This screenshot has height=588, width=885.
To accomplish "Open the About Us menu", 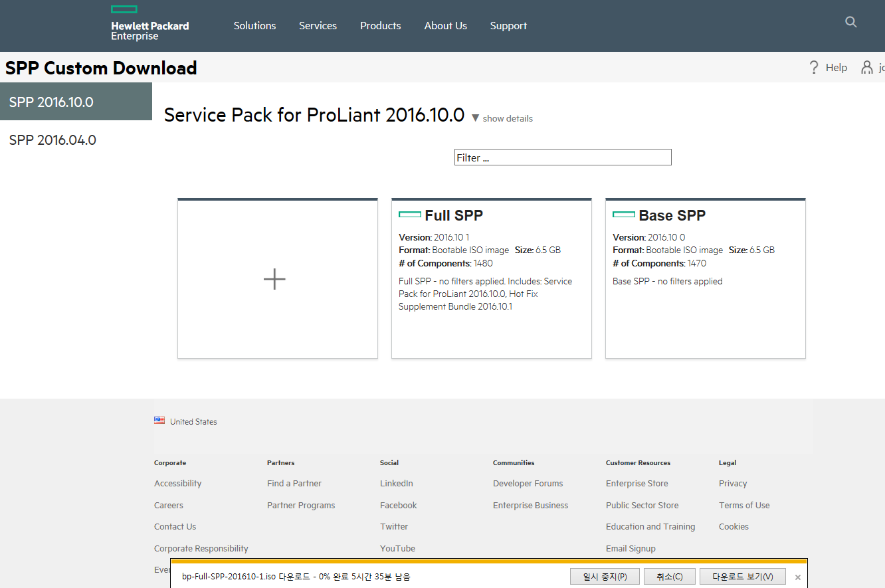I will pyautogui.click(x=446, y=26).
